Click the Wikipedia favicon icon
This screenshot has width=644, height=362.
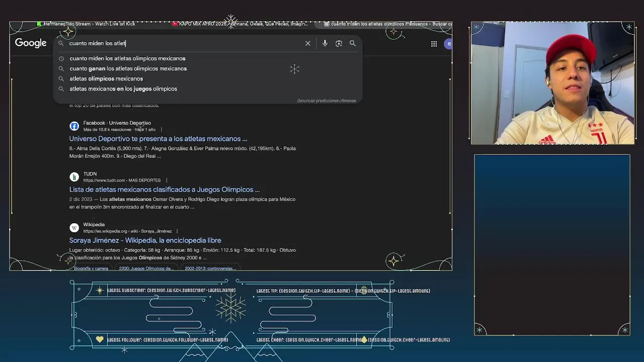(x=74, y=228)
